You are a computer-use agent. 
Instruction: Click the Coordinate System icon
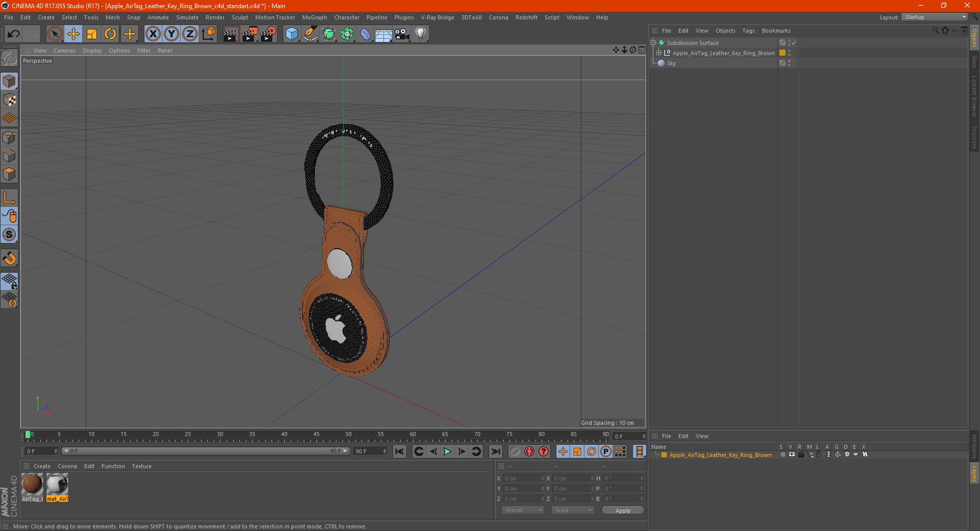pyautogui.click(x=208, y=34)
